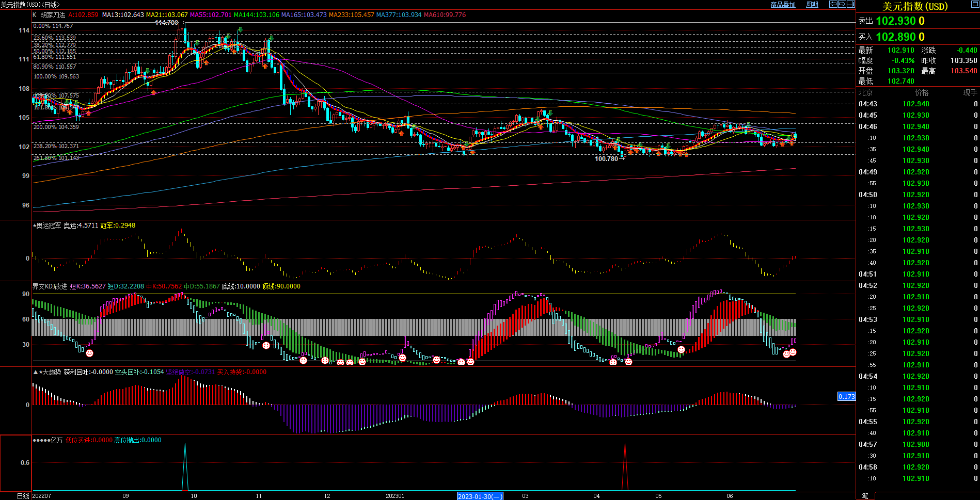Toggle the side panel layout icon
Screen dimensions: 980x500
[x=850, y=4]
